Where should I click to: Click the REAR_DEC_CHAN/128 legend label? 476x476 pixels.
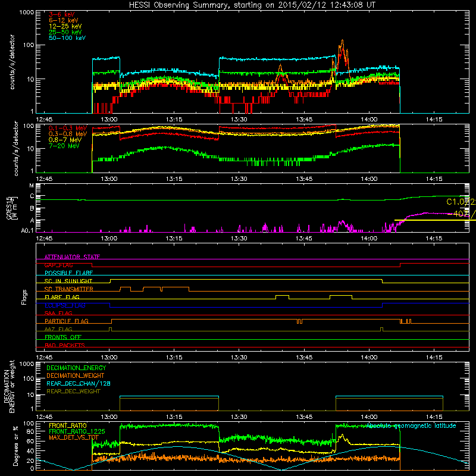pos(79,383)
